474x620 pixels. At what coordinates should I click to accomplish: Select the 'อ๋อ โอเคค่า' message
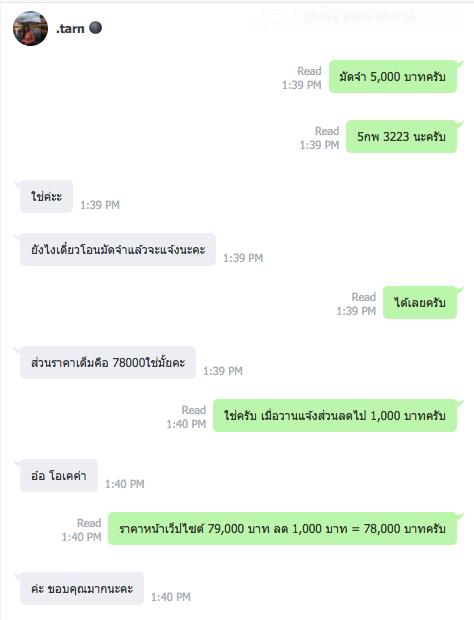[x=59, y=476]
